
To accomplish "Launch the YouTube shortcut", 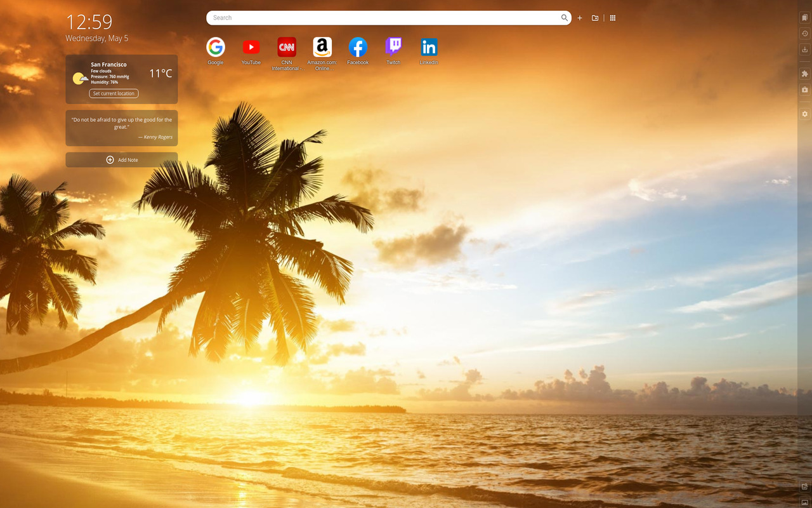I will point(251,48).
